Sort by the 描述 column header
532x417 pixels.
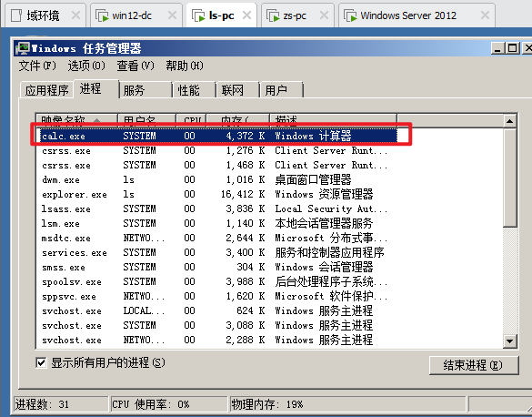(333, 120)
